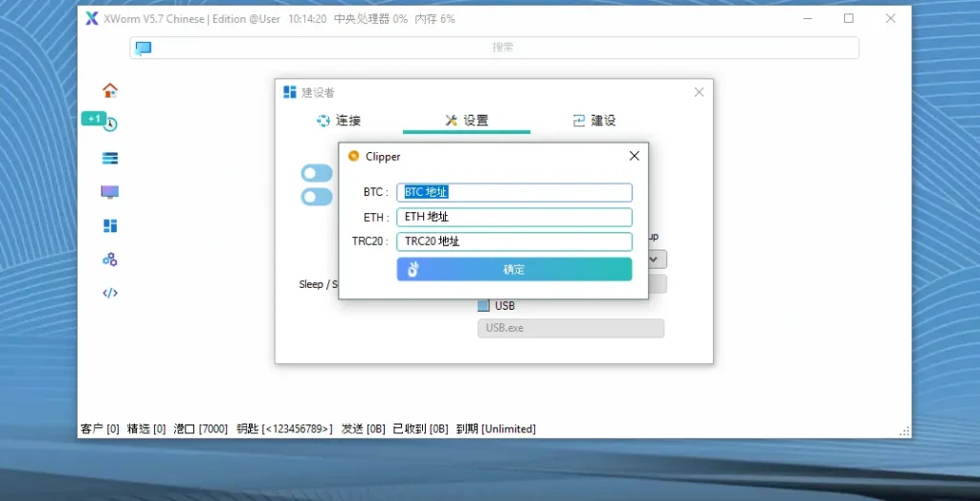Close the Clipper dialog
980x501 pixels.
pos(634,156)
